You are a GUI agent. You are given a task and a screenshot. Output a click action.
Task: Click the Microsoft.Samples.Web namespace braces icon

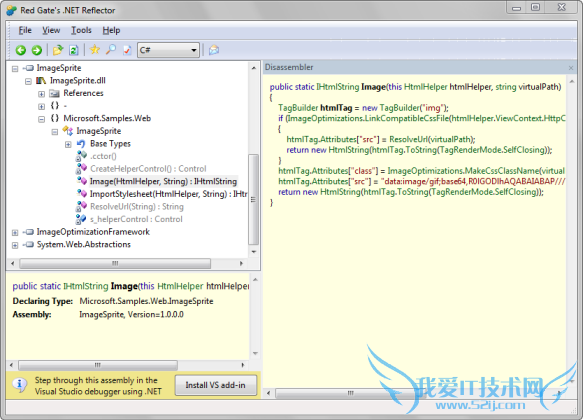(55, 118)
